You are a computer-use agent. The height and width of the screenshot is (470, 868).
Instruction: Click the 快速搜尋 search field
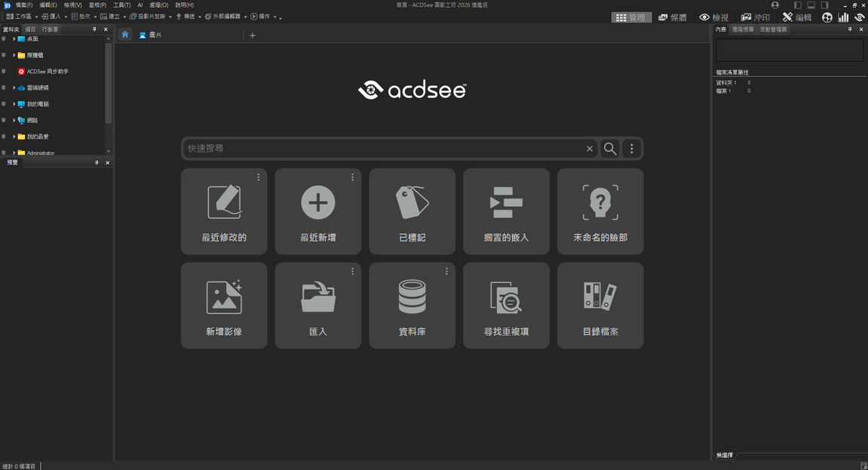coord(385,149)
